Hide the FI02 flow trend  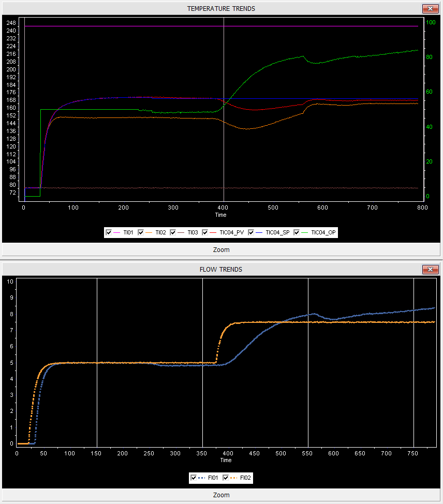[x=226, y=478]
